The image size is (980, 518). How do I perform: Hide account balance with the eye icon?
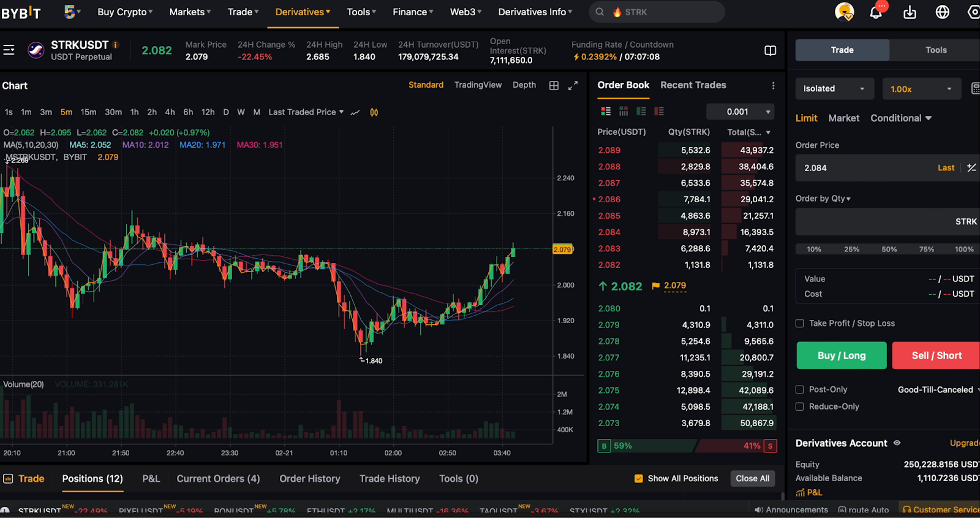(x=897, y=443)
